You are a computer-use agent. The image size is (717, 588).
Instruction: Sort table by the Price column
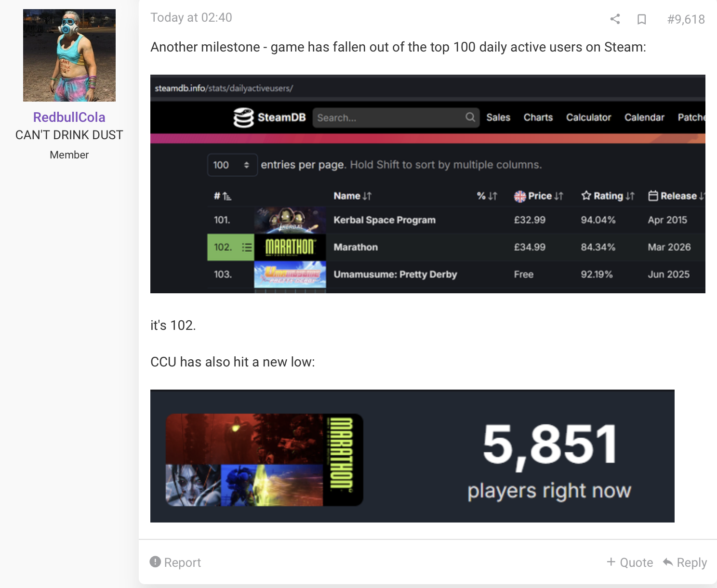tap(539, 196)
